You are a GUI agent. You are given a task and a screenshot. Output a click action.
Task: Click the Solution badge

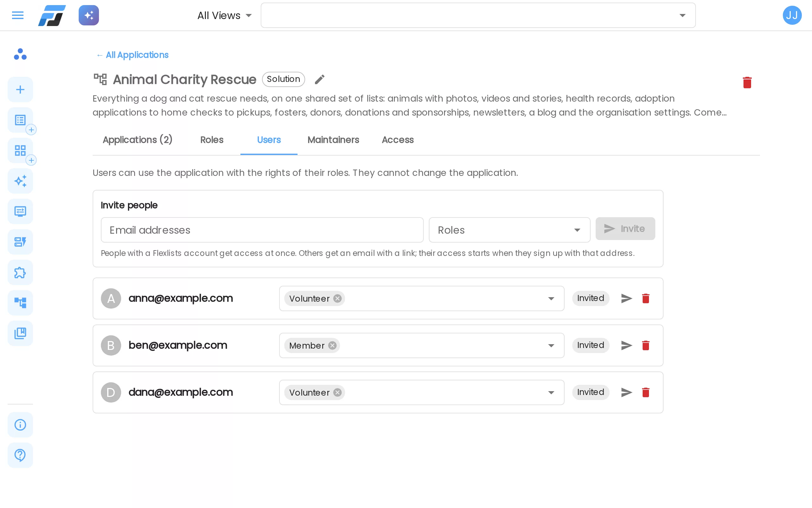[x=283, y=79]
